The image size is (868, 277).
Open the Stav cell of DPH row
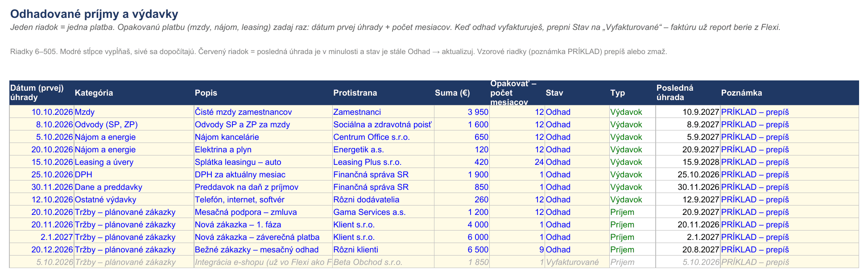(577, 175)
